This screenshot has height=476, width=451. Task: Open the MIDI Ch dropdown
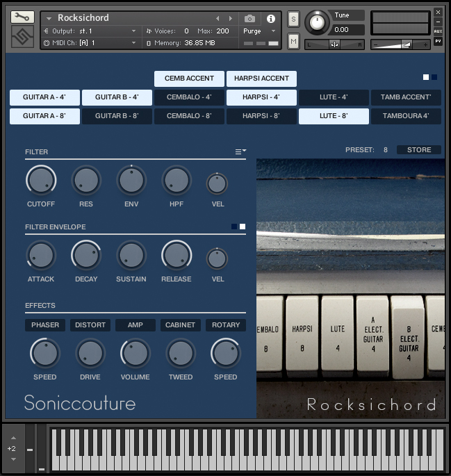coord(133,43)
